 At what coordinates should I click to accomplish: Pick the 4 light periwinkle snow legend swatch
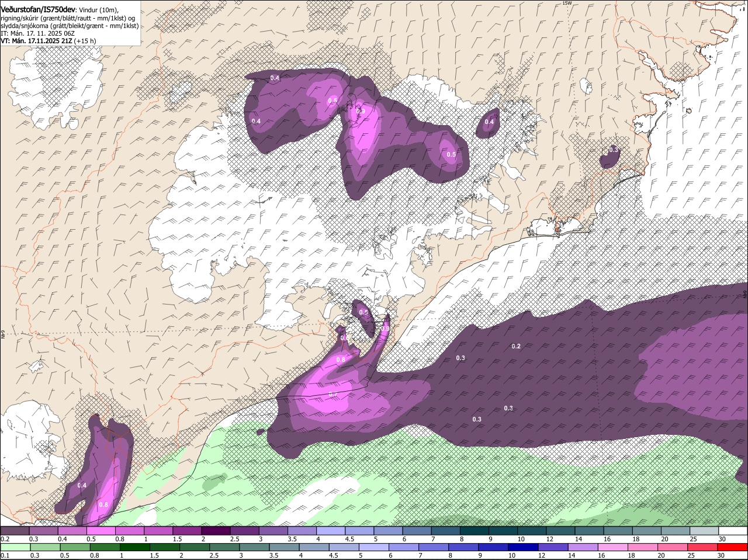331,531
